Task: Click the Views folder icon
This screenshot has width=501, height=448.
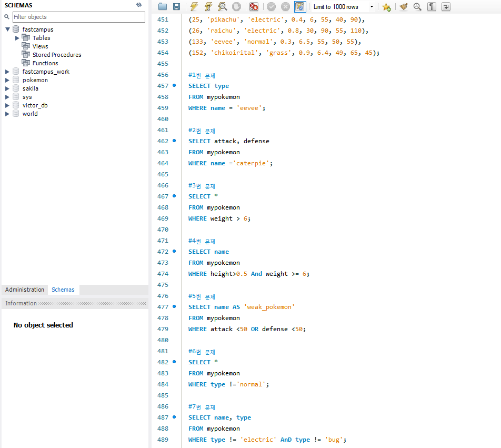Action: pyautogui.click(x=26, y=46)
